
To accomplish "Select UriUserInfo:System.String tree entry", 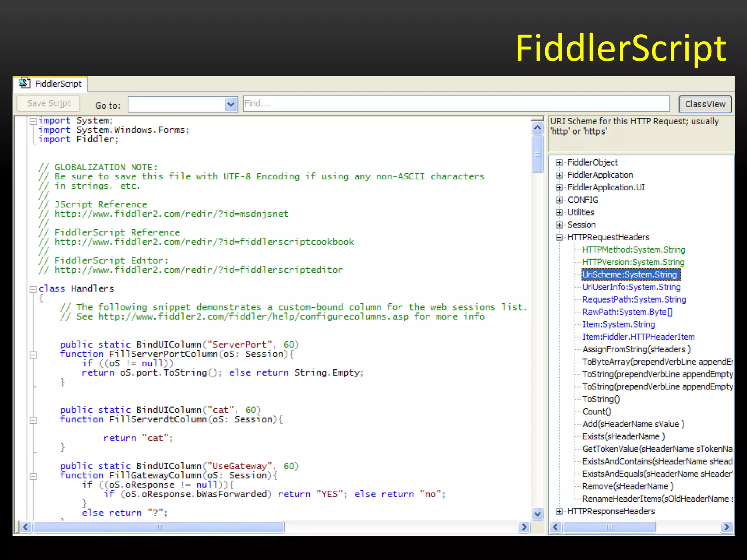I will click(x=631, y=287).
